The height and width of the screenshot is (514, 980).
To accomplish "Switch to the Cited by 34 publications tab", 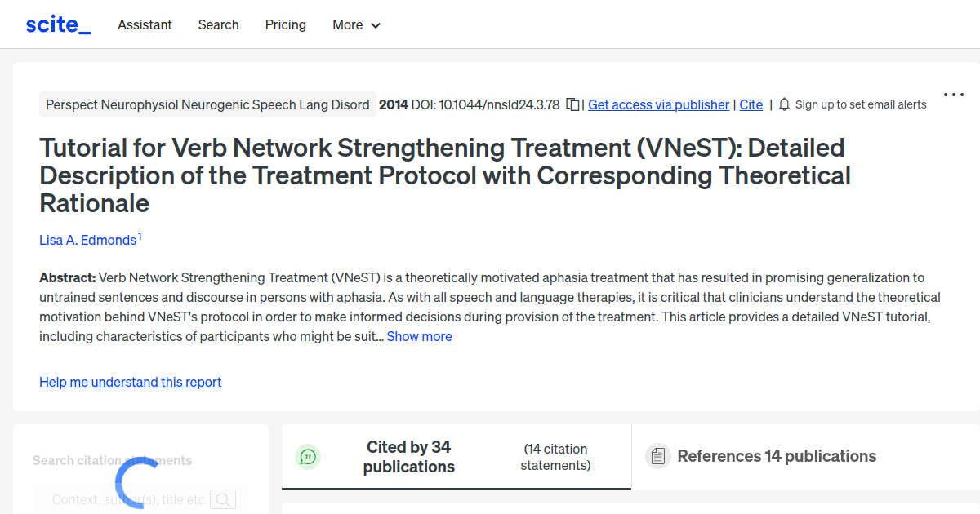I will point(408,456).
